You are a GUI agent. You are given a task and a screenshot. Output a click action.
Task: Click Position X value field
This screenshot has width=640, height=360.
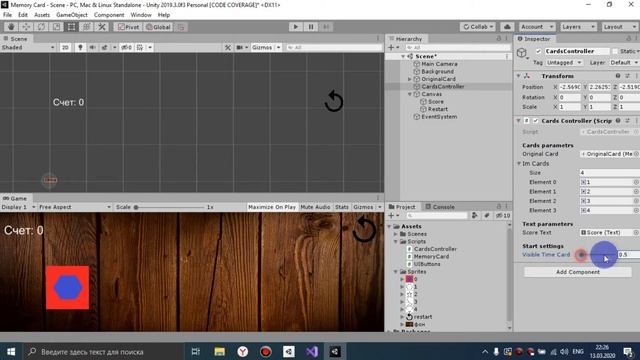click(570, 87)
